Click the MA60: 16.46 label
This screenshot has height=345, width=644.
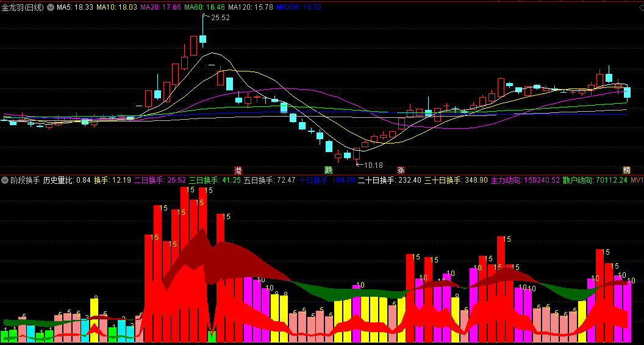[204, 7]
